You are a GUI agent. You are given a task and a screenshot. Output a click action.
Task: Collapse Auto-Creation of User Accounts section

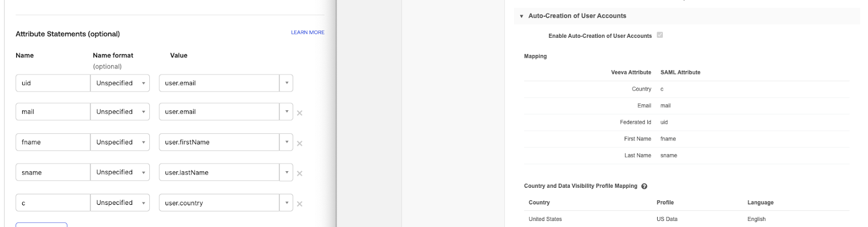[522, 16]
